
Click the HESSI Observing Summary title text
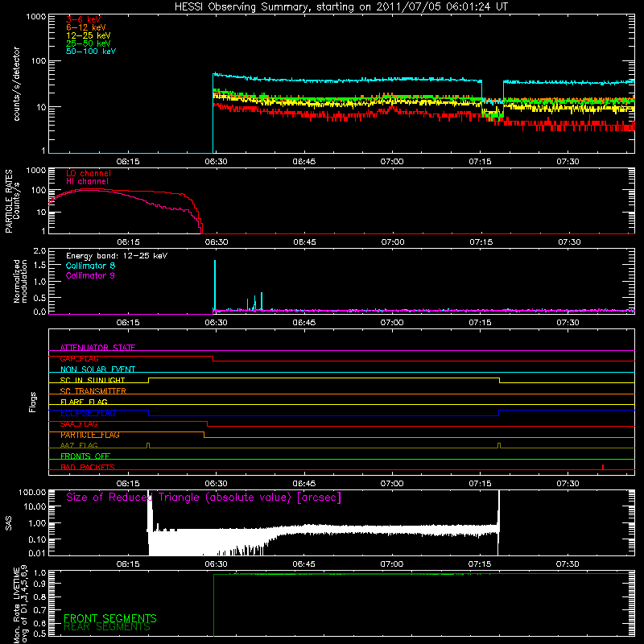tap(341, 7)
